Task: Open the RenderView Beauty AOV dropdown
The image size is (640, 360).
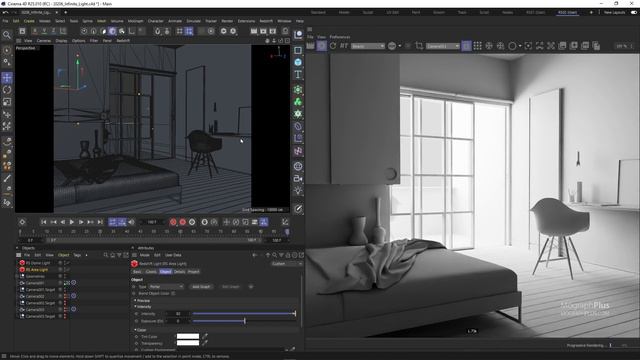Action: [x=368, y=46]
